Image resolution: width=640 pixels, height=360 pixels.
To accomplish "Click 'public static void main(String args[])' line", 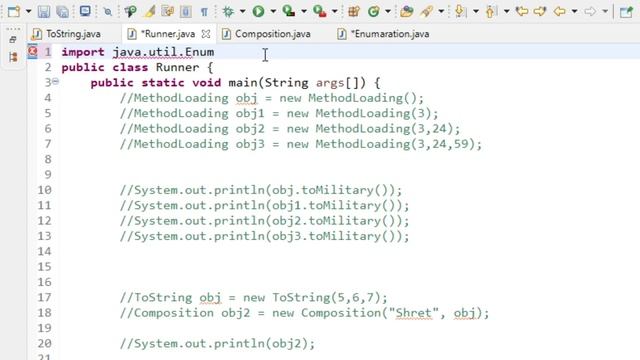I will point(235,83).
